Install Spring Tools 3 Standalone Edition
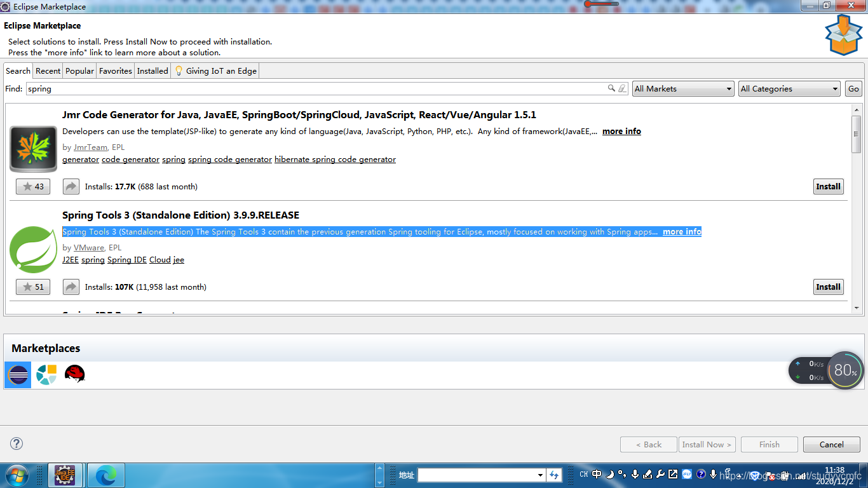Image resolution: width=868 pixels, height=488 pixels. [x=828, y=287]
